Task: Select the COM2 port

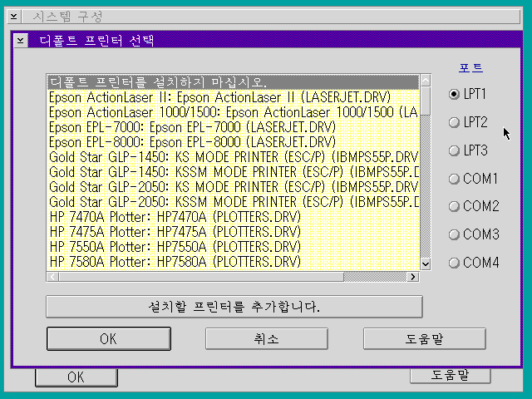Action: 474,206
